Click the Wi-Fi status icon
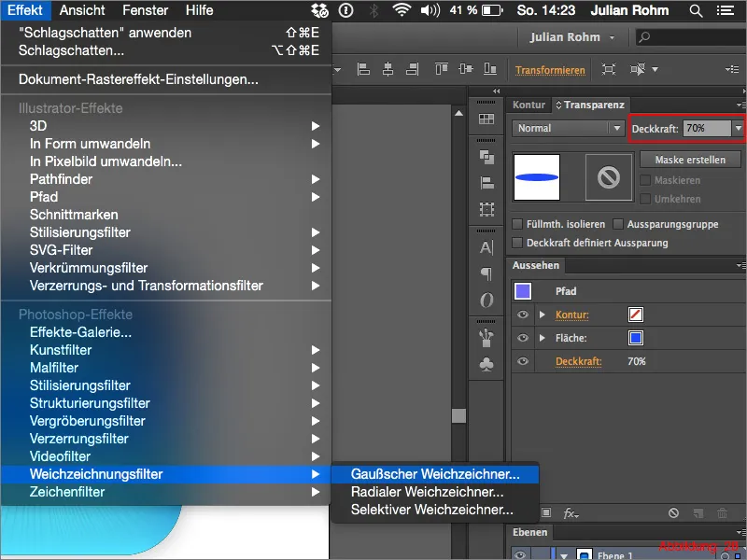The image size is (747, 560). point(402,10)
